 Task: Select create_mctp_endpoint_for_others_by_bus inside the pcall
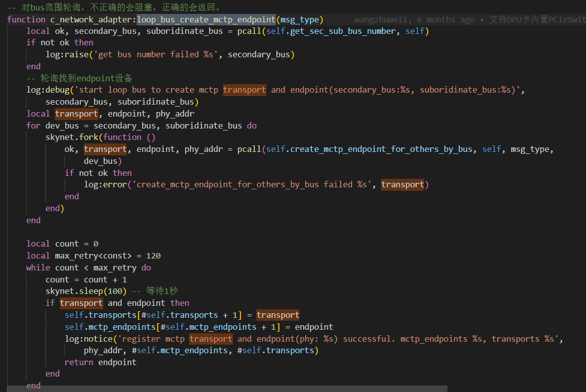click(x=381, y=149)
